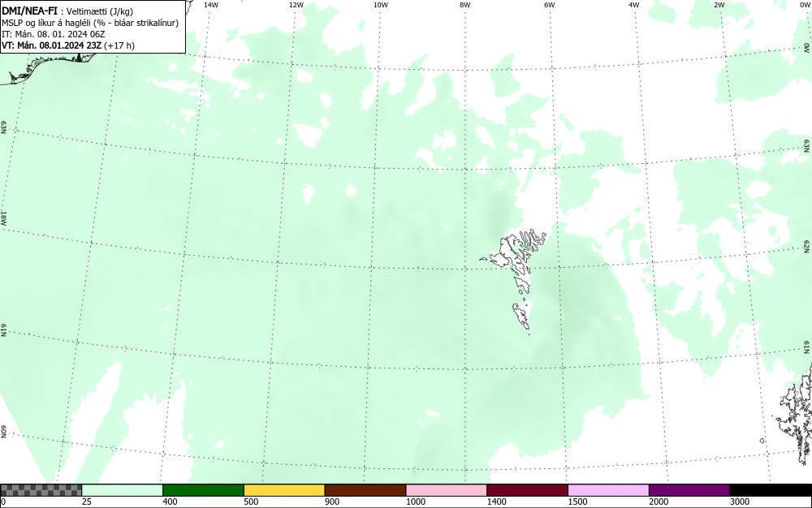Click the "IT: Mán. 08. 01. 2024 06Z" line
812x508 pixels.
(x=54, y=34)
